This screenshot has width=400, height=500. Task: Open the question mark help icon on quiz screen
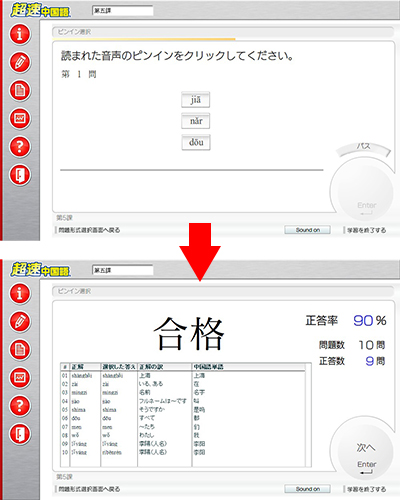(20, 147)
